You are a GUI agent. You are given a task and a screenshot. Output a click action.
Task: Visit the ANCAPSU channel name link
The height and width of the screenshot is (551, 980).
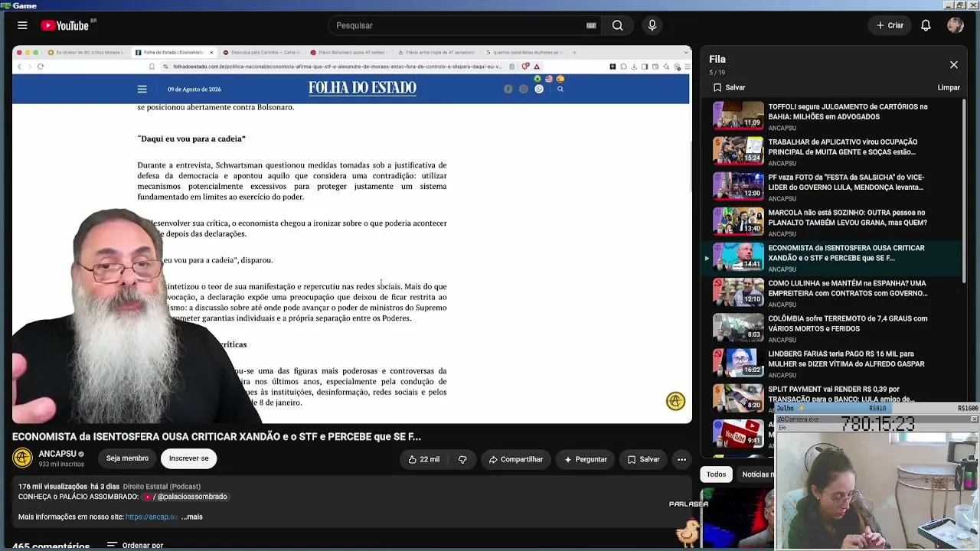(x=57, y=454)
